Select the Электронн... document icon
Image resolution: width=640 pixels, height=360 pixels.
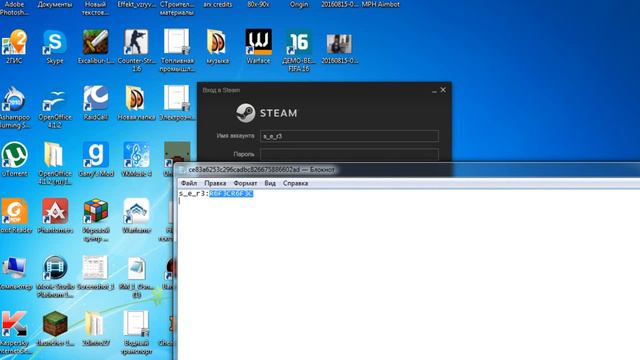point(177,98)
